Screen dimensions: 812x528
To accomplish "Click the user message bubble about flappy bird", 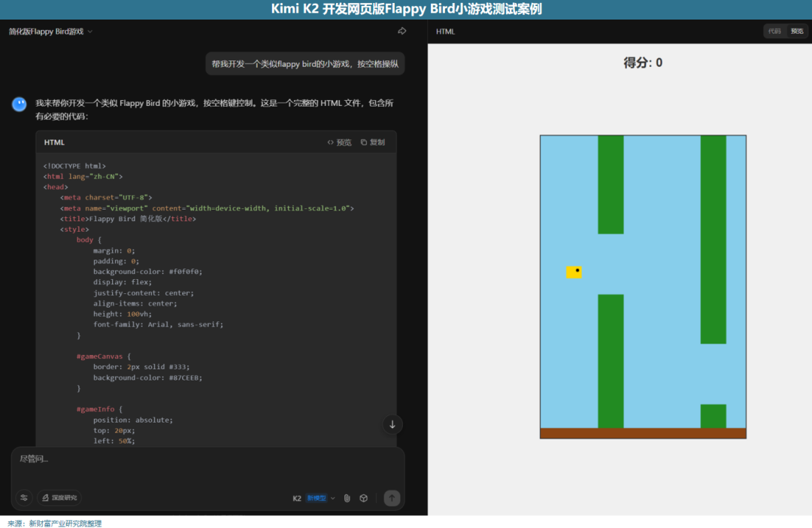I will pyautogui.click(x=305, y=64).
